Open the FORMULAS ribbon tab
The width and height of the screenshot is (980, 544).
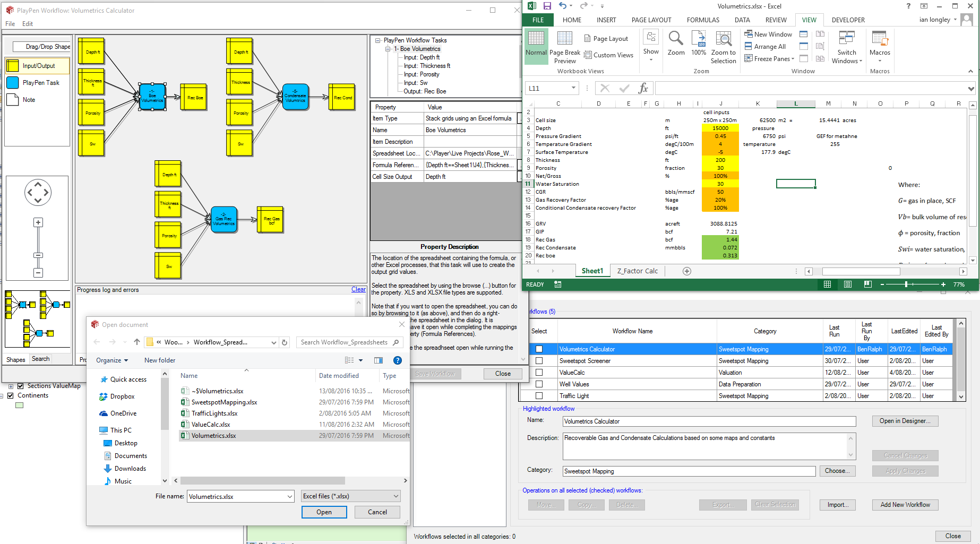pyautogui.click(x=703, y=20)
